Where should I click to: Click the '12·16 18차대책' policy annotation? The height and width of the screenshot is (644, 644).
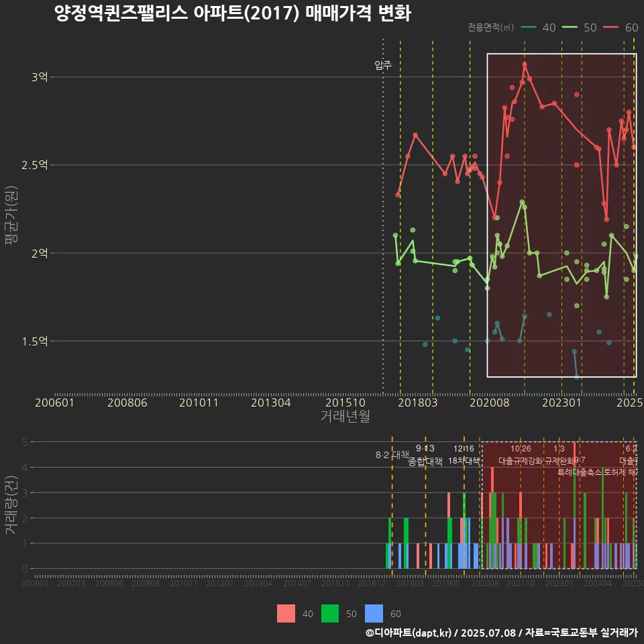[464, 455]
